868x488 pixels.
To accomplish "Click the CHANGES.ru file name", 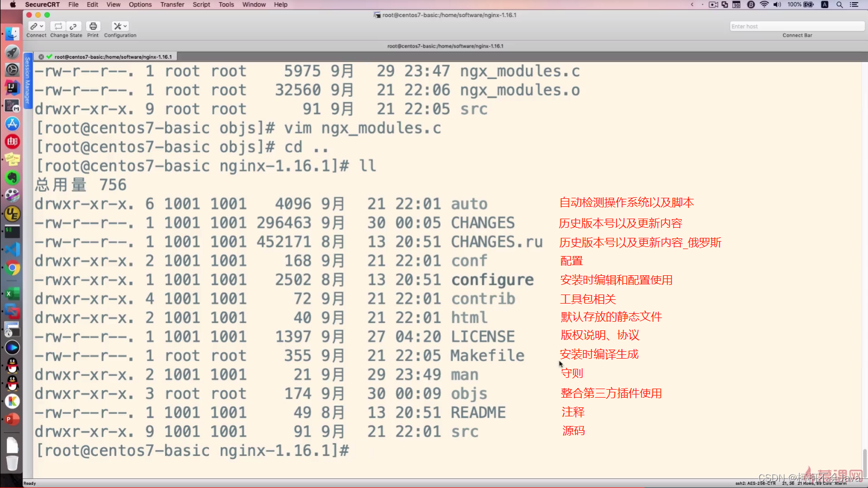I will point(497,242).
